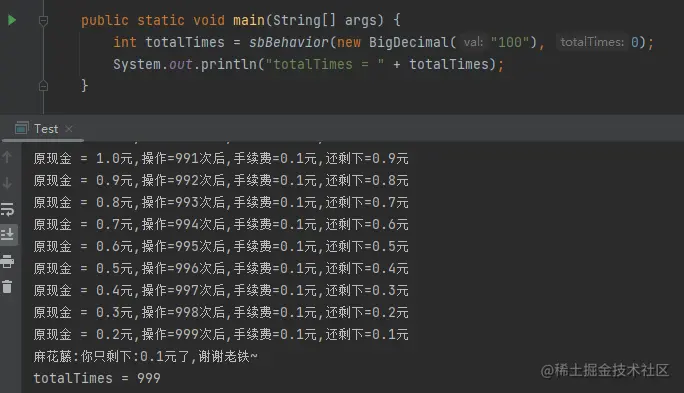684x393 pixels.
Task: Click the 麻花藤 output message line
Action: 145,356
